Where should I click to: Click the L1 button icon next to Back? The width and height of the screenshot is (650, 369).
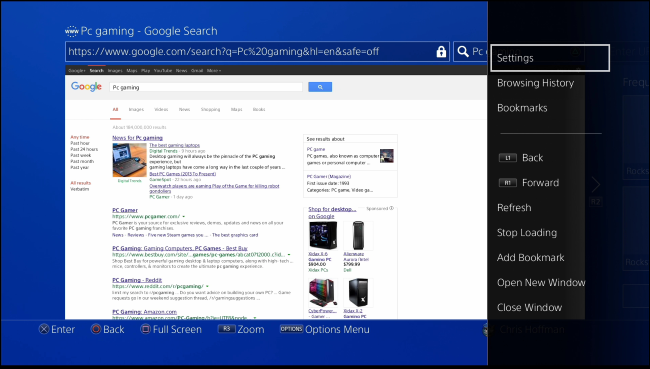coord(507,158)
